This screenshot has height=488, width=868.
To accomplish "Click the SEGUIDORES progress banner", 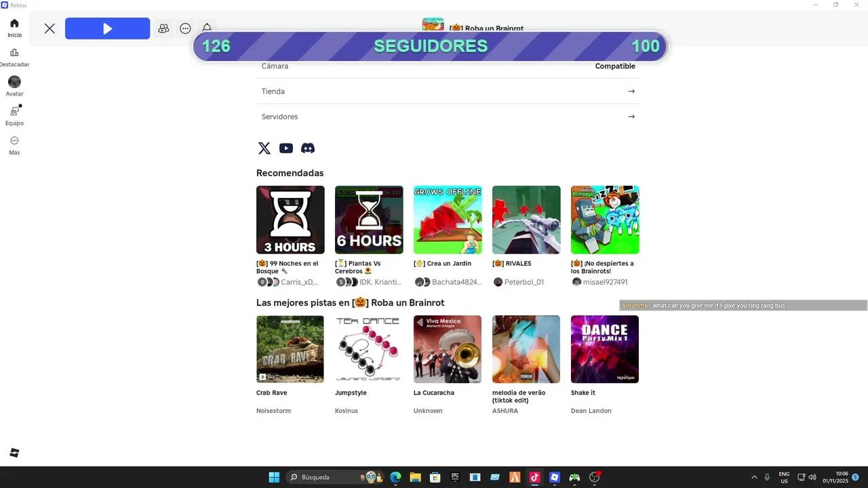I will [x=430, y=45].
